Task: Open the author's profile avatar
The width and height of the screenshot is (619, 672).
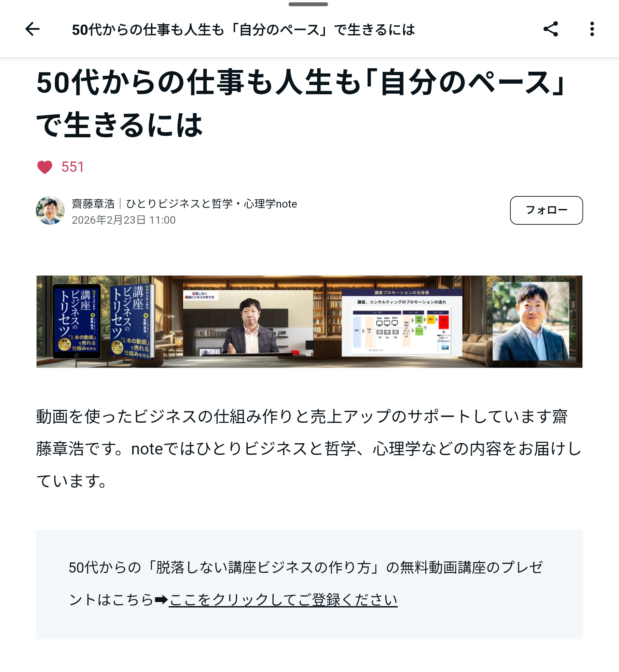Action: pyautogui.click(x=50, y=210)
